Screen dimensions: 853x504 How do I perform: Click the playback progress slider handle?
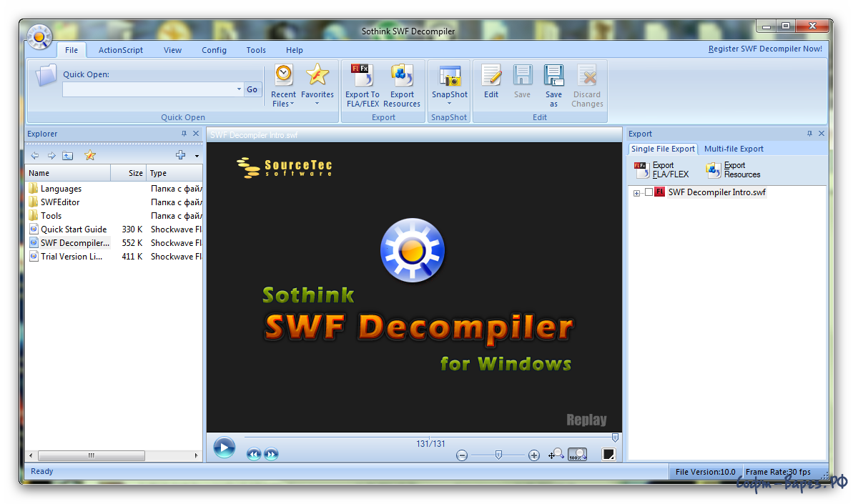pos(615,437)
